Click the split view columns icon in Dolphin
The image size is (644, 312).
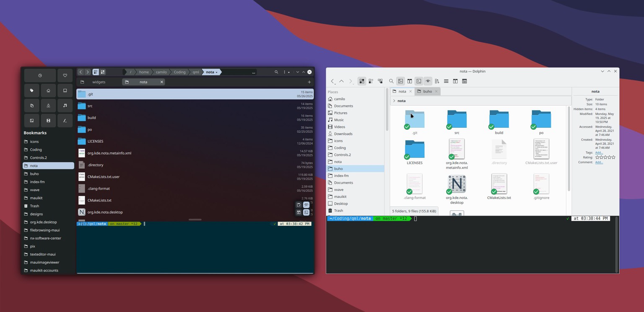coord(455,81)
